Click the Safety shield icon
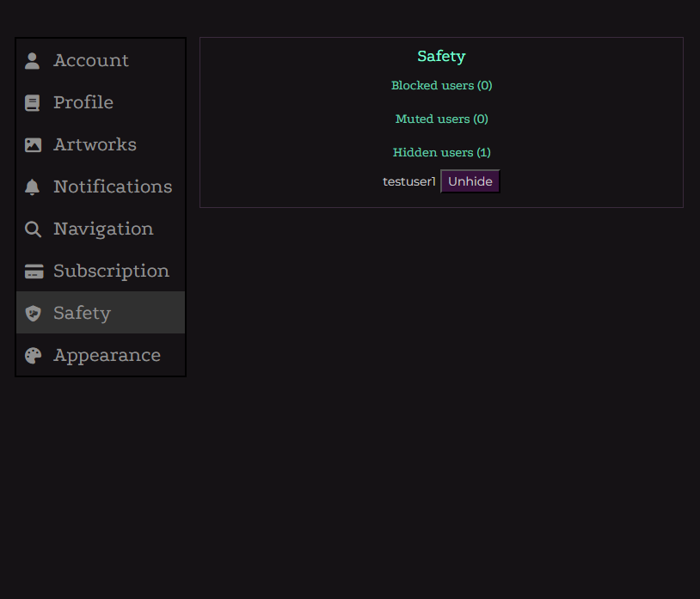This screenshot has width=700, height=599. (33, 314)
